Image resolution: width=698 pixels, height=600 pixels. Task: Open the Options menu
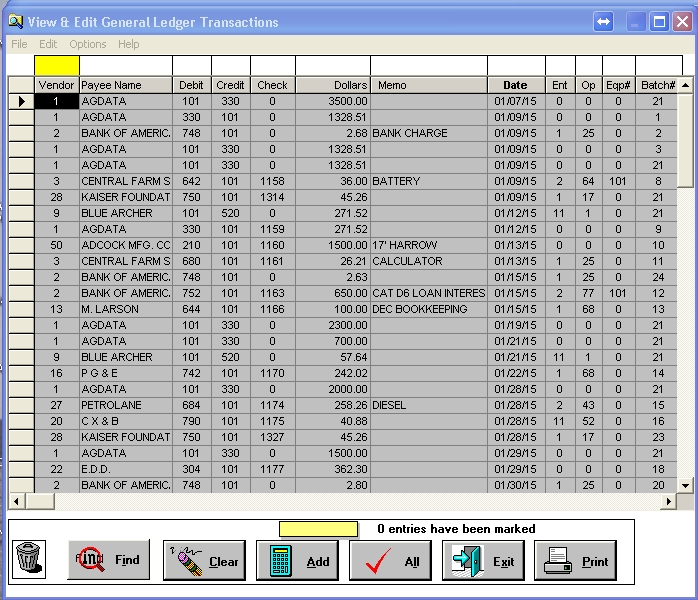tap(88, 44)
